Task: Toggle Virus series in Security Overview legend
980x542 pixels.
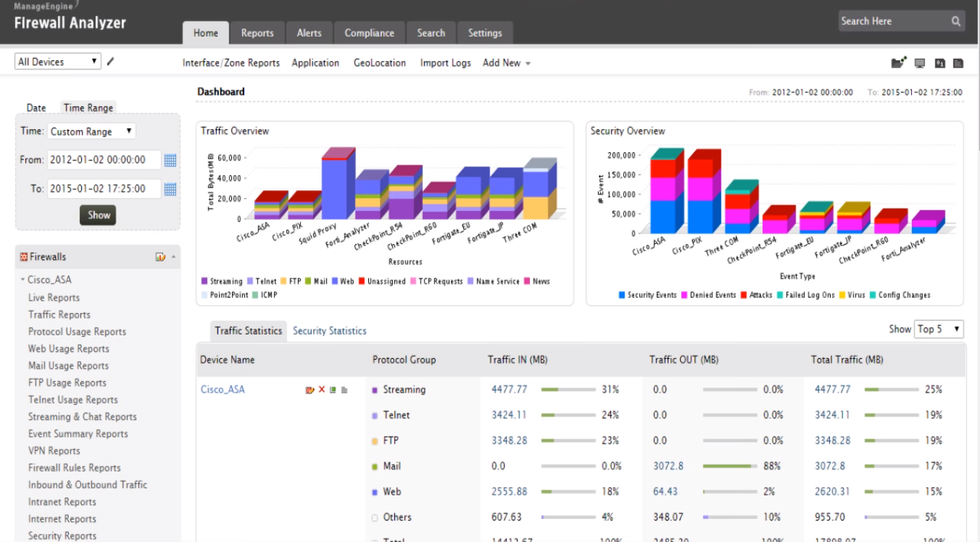Action: coord(851,295)
